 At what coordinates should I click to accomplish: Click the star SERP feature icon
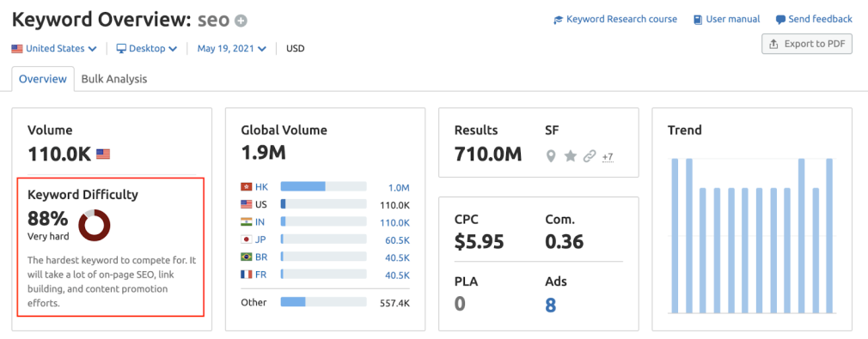tap(570, 156)
